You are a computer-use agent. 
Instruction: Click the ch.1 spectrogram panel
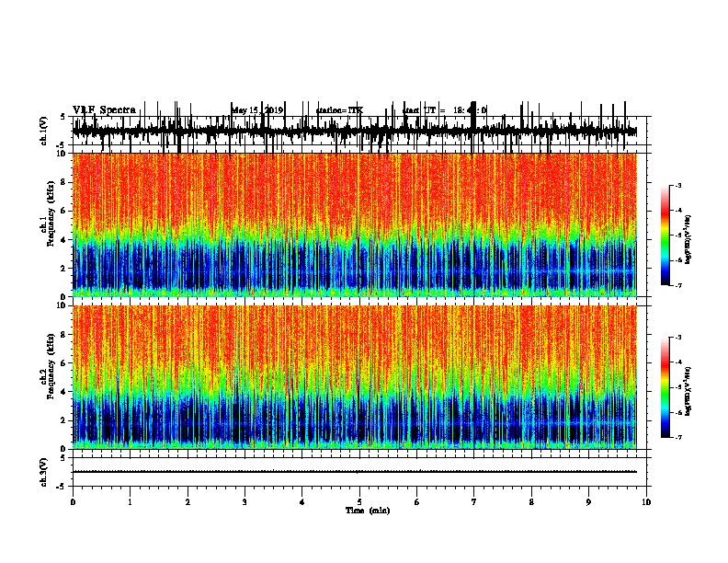click(355, 224)
